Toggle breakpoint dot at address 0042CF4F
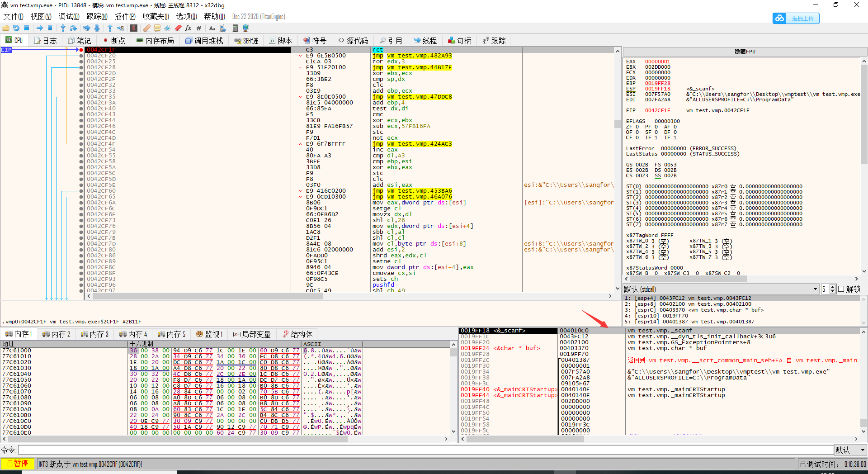 click(x=81, y=144)
